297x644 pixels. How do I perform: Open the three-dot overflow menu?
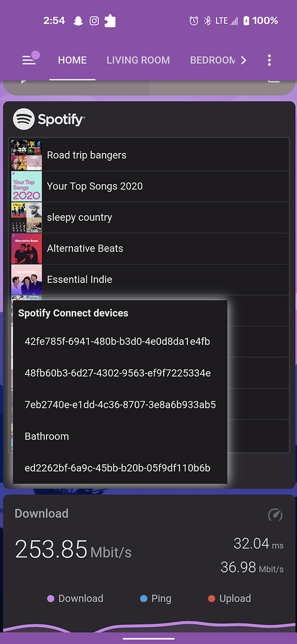coord(269,60)
